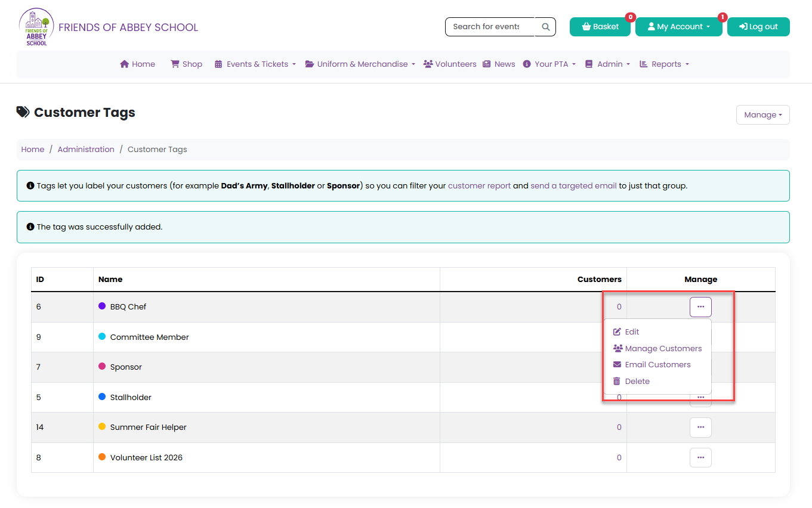The image size is (812, 508).
Task: Click the Committee Member tag name
Action: [x=150, y=337]
